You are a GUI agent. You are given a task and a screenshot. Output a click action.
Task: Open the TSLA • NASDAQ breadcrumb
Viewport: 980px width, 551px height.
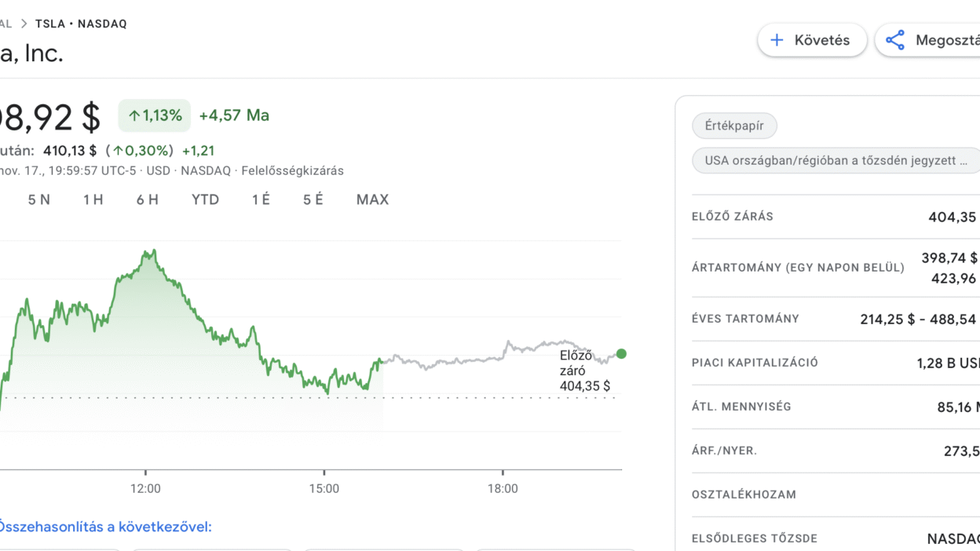(81, 24)
